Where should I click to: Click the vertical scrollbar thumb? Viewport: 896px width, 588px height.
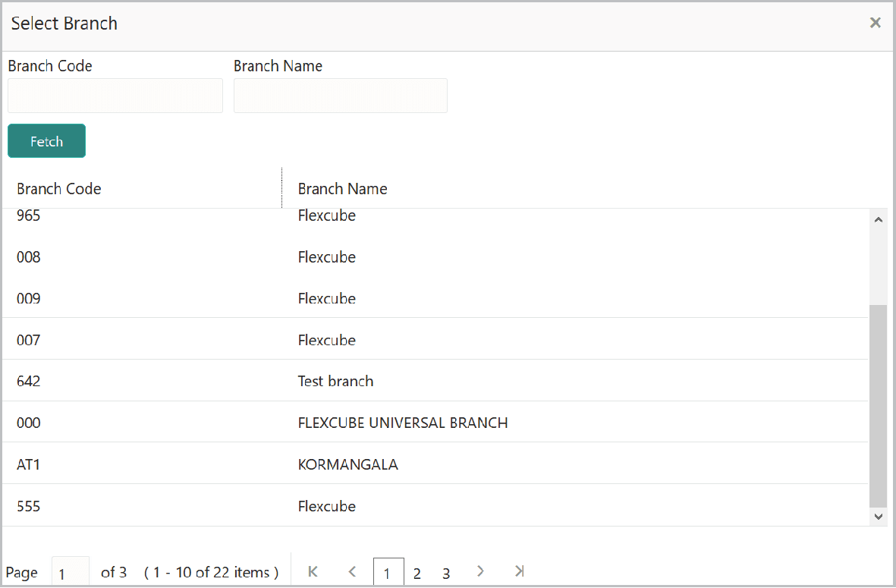[x=879, y=406]
